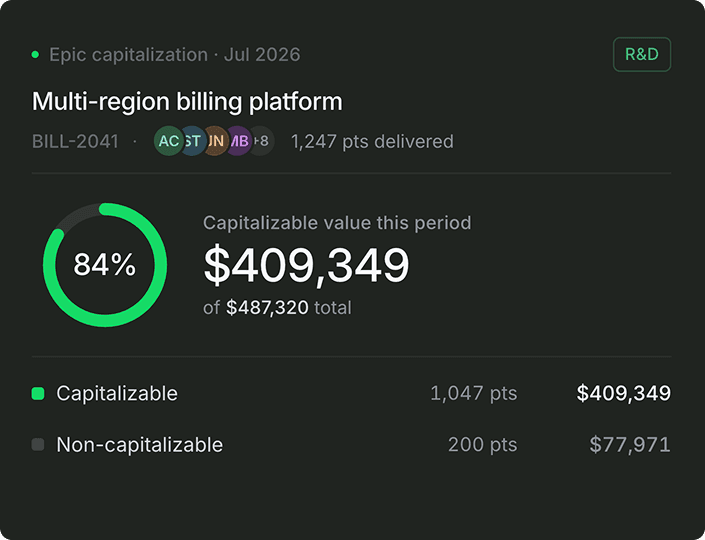The height and width of the screenshot is (540, 705).
Task: Select the Non-capitalizable row label
Action: [139, 445]
